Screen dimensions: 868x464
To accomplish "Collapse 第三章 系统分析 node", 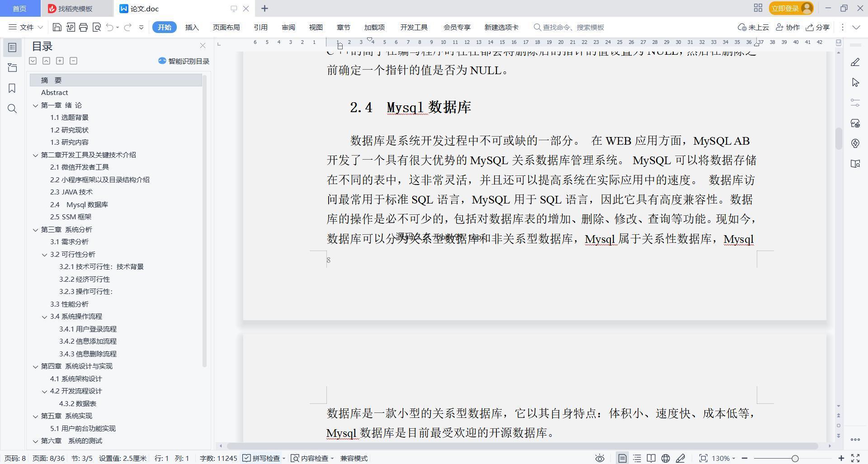I will click(x=35, y=230).
